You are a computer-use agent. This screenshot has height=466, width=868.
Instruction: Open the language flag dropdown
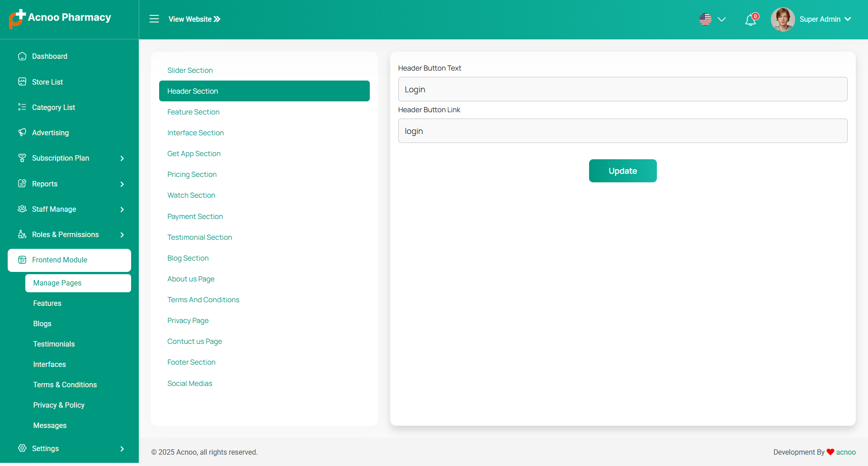[712, 19]
